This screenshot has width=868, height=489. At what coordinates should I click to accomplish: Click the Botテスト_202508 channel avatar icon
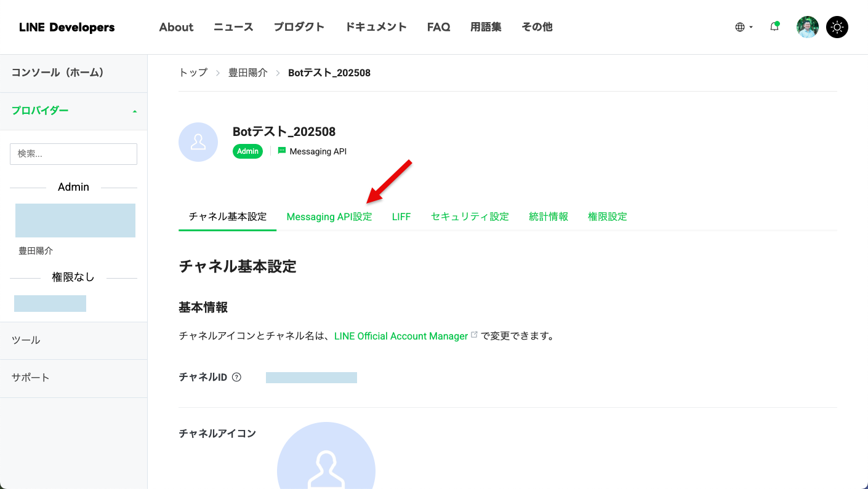(x=198, y=142)
